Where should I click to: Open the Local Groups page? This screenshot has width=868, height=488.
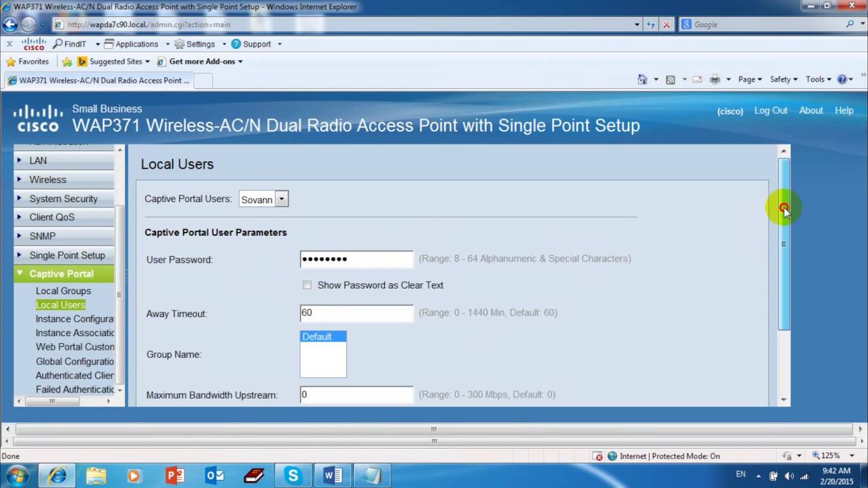tap(63, 291)
